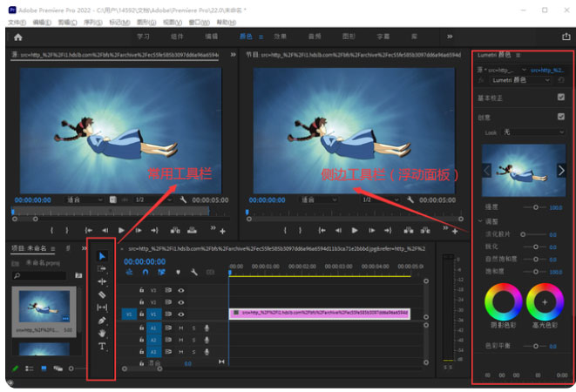576x392 pixels.
Task: Add a marker in the timeline
Action: (178, 273)
